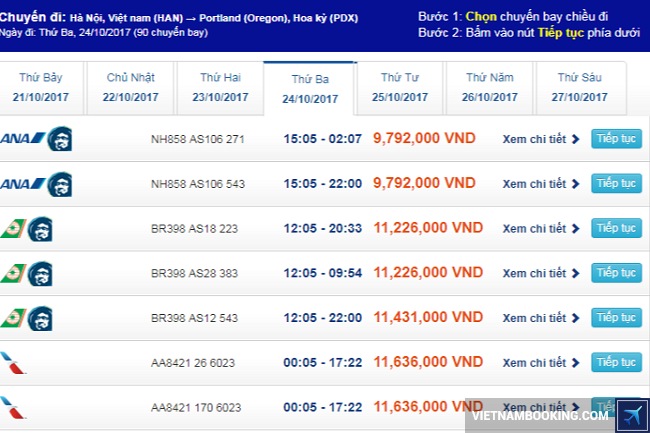
Task: Click Tiếp tục on the BR398 AS28 383 row
Action: click(x=616, y=273)
